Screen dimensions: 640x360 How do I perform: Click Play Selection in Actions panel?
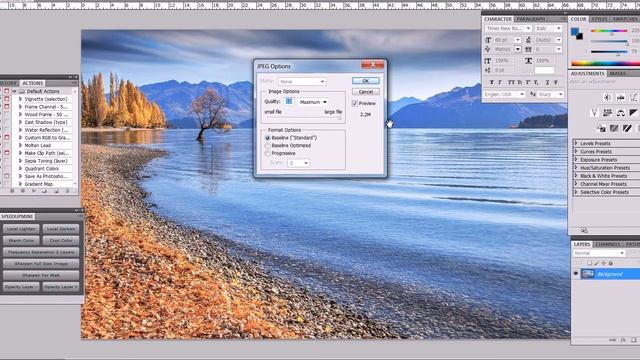point(34,191)
